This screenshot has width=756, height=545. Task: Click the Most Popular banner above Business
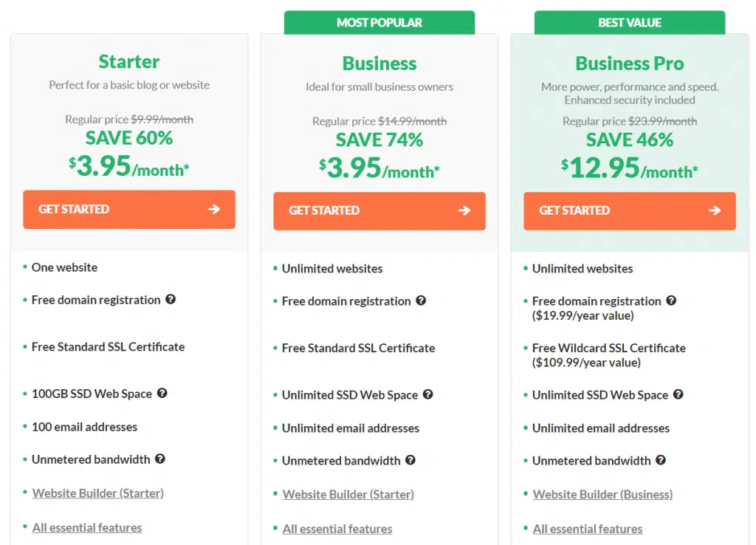[379, 23]
